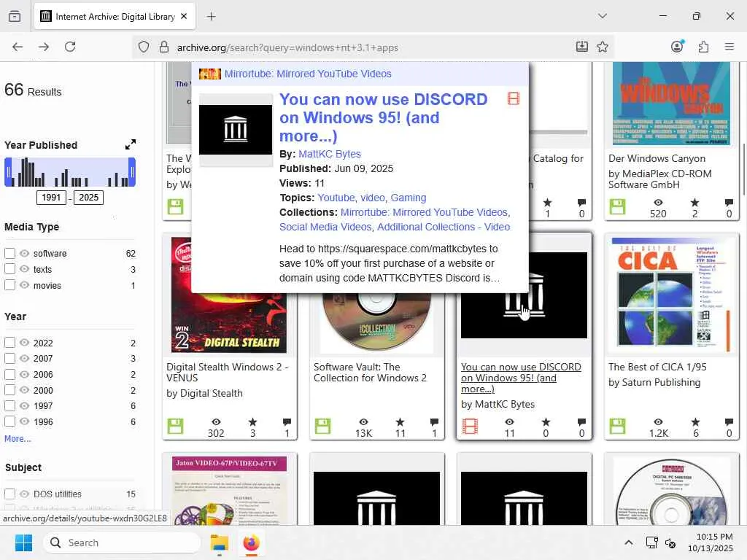Click the Firefox taskbar icon
Image resolution: width=747 pixels, height=560 pixels.
point(251,542)
